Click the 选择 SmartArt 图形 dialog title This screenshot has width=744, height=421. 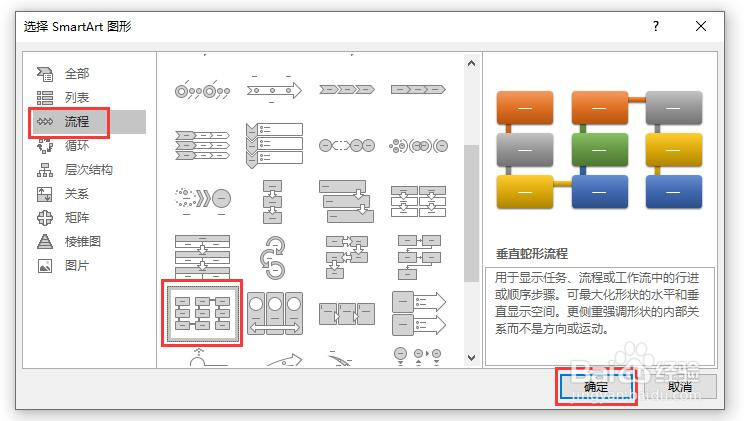point(78,27)
